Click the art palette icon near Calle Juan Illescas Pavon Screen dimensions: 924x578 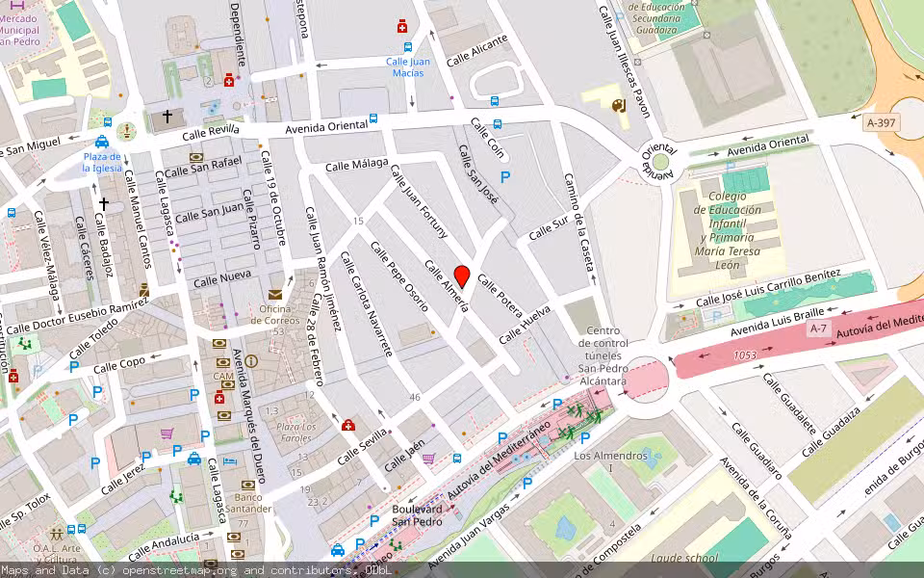pyautogui.click(x=618, y=106)
